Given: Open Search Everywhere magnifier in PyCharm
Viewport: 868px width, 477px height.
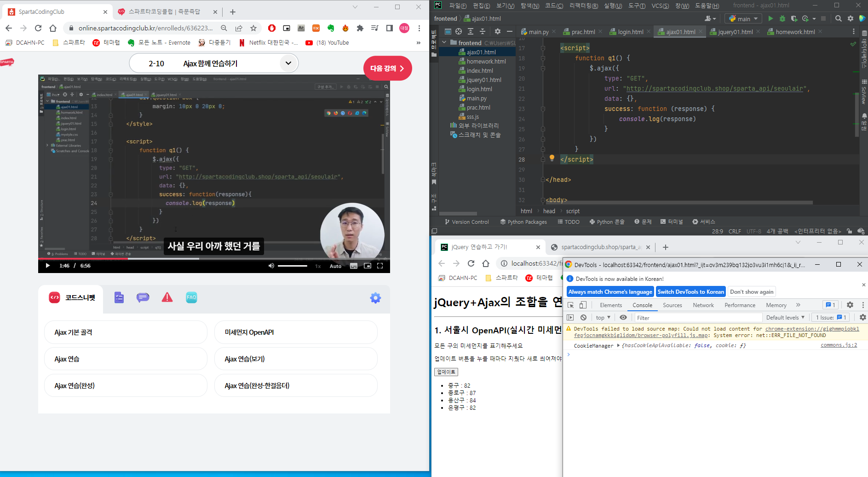Looking at the screenshot, I should pyautogui.click(x=839, y=18).
